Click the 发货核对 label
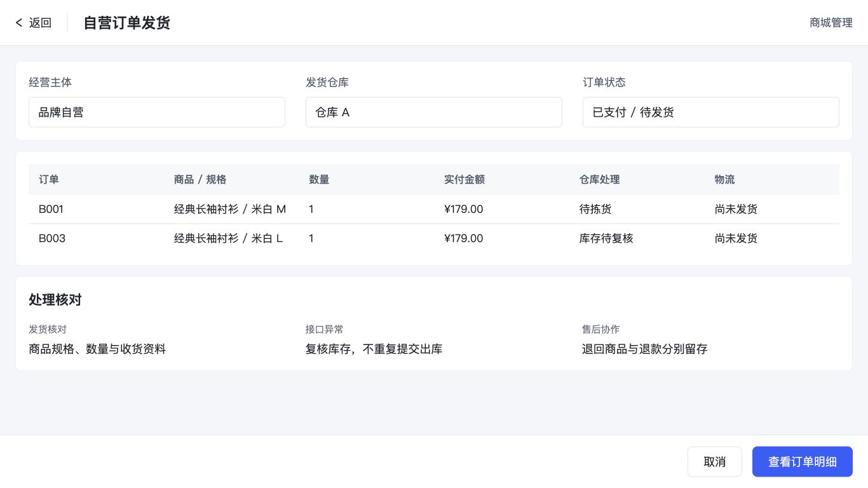 coord(48,329)
